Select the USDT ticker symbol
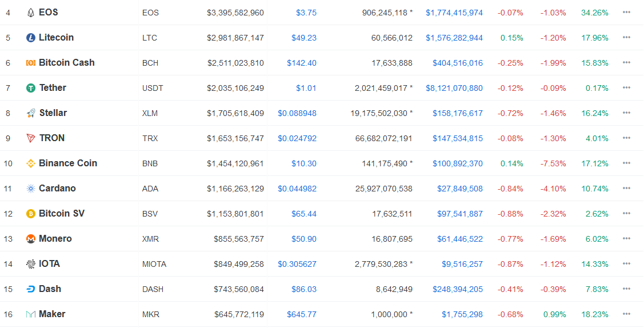 153,88
